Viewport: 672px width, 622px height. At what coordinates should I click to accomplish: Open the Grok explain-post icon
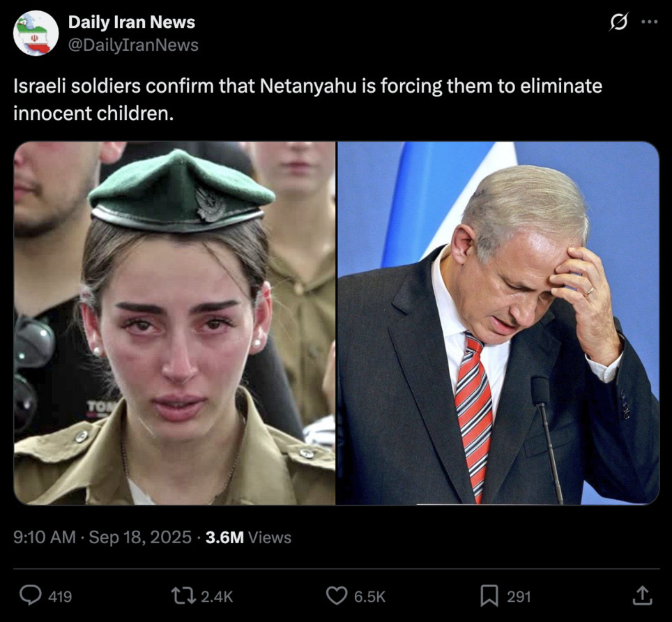coord(619,22)
